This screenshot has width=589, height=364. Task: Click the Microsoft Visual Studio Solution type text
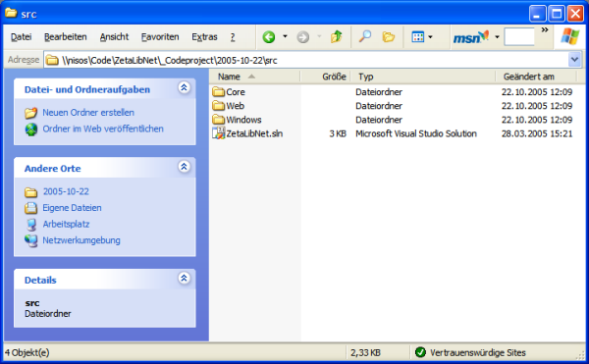coord(416,133)
